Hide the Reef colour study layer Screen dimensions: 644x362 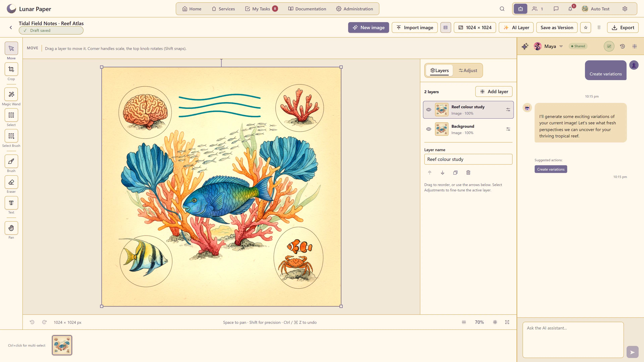428,110
